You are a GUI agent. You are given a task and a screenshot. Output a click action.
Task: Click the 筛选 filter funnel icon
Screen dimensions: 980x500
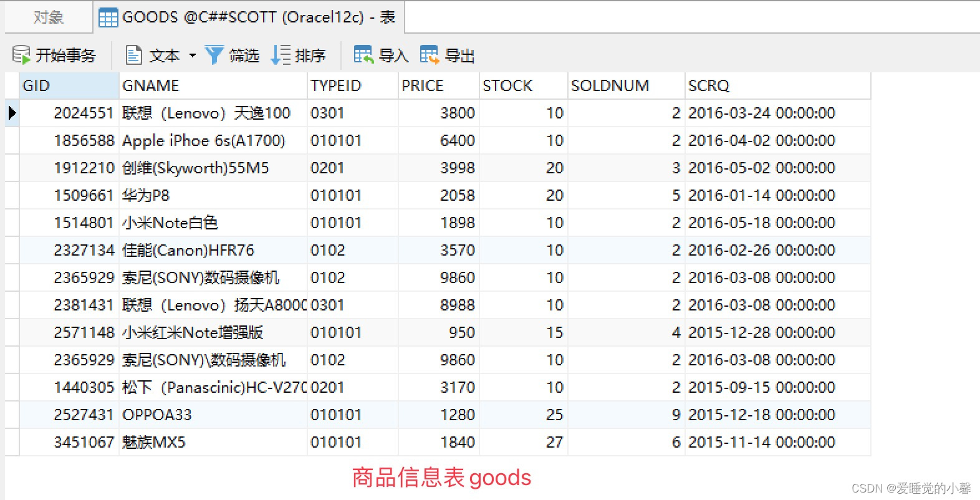tap(214, 55)
